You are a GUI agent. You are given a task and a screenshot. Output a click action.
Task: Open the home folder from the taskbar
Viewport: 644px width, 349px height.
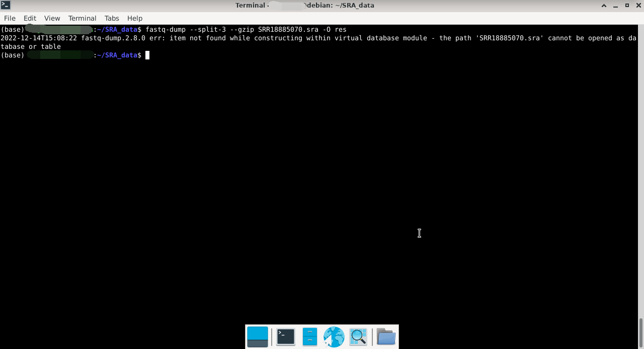pos(385,337)
